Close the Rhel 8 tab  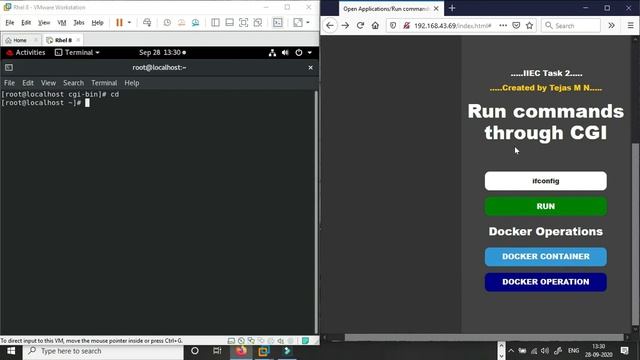click(x=78, y=40)
